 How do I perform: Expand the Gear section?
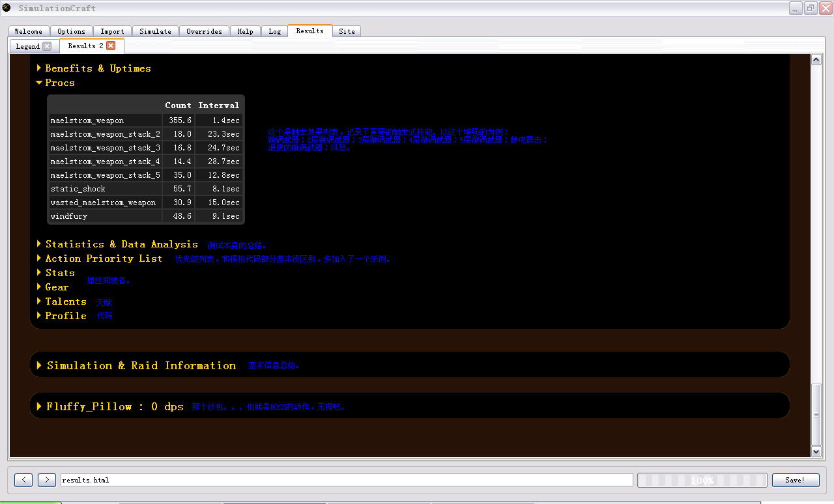[57, 287]
